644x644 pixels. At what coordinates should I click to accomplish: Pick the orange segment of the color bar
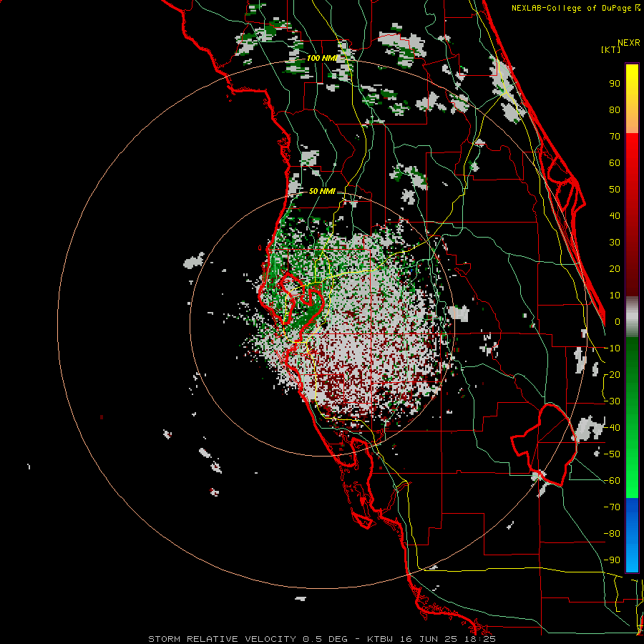pos(632,119)
